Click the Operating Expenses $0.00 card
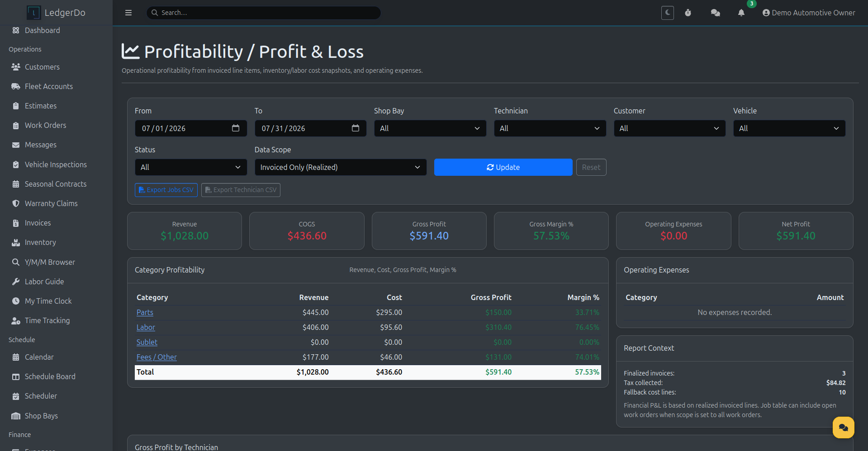Image resolution: width=868 pixels, height=451 pixels. click(674, 231)
